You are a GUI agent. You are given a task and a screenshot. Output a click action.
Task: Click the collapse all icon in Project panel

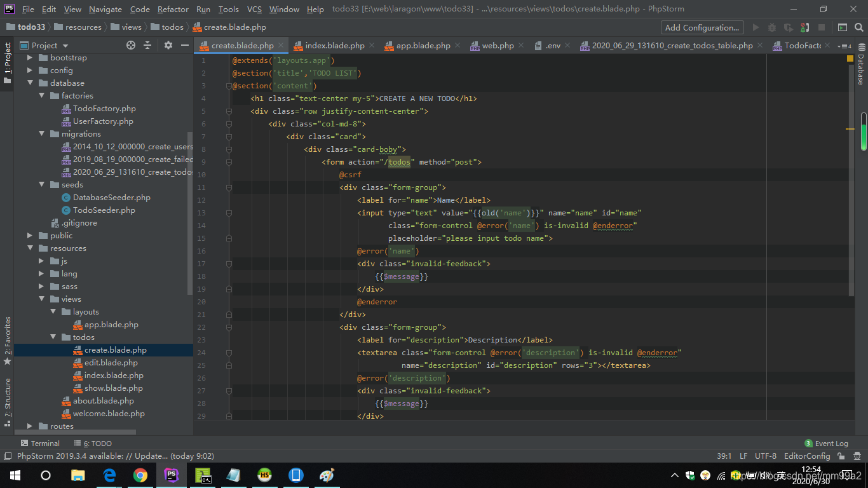coord(147,45)
